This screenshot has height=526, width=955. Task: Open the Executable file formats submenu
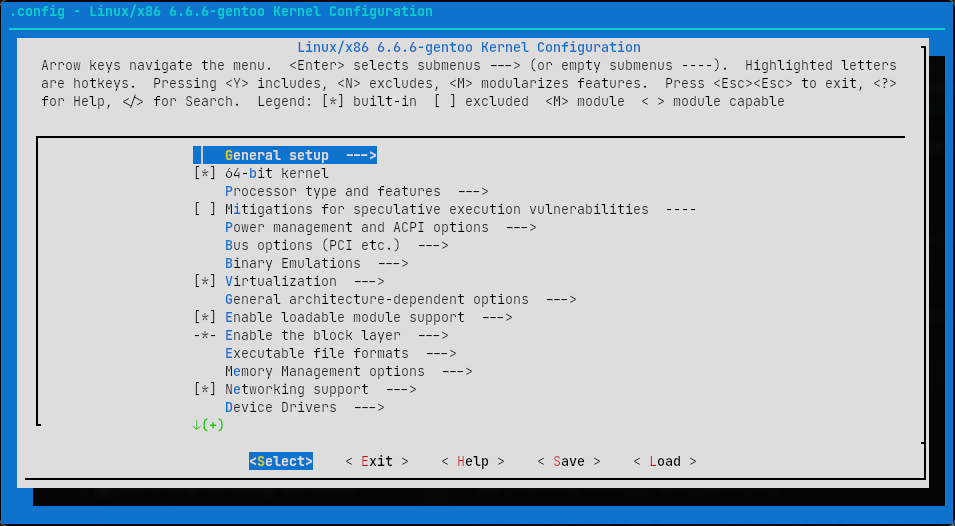click(x=340, y=353)
